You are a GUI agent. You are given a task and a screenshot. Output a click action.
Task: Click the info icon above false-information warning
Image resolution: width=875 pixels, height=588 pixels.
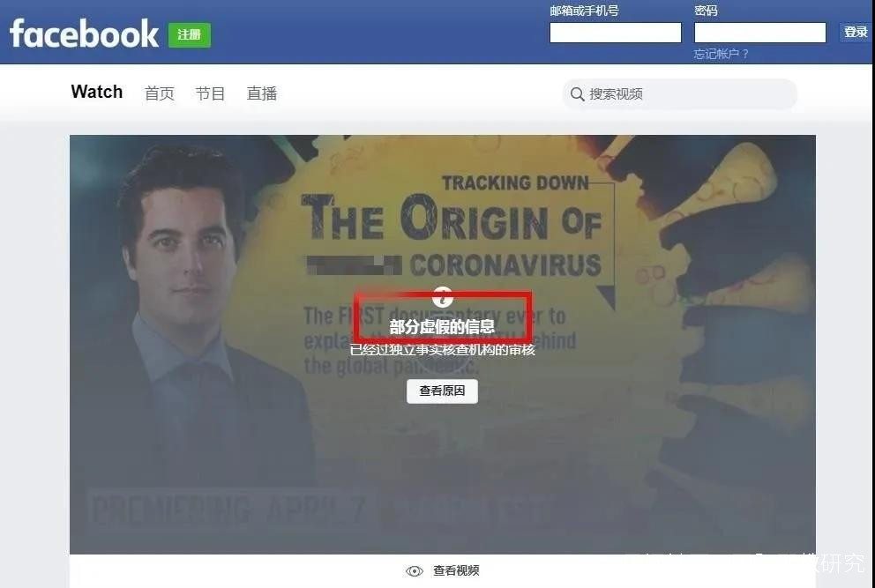(442, 297)
